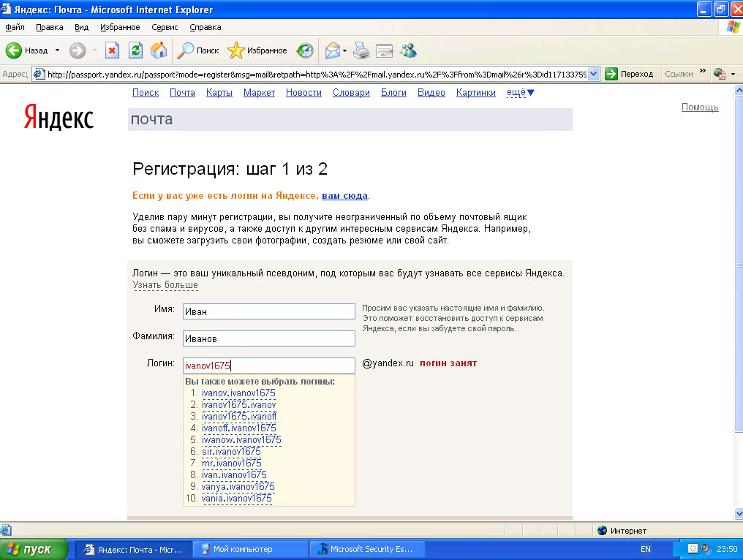Click the Go arrow (Переход) button
This screenshot has height=560, width=743.
[630, 74]
